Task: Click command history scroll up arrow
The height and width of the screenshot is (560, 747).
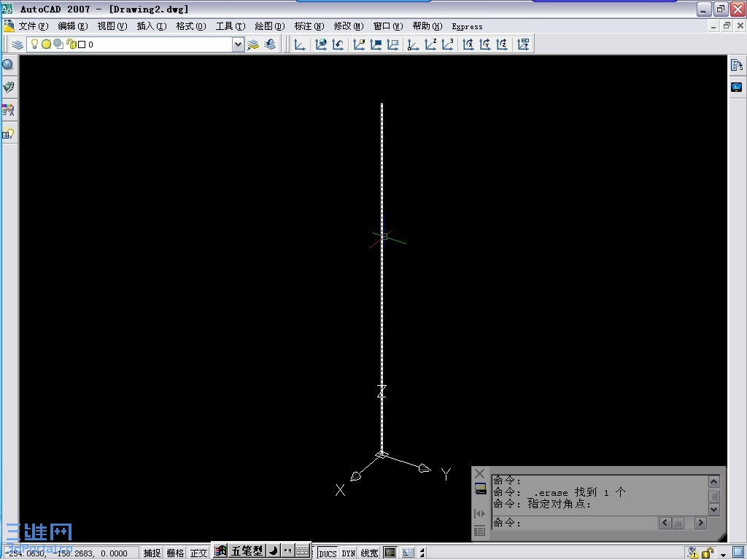Action: [x=713, y=482]
